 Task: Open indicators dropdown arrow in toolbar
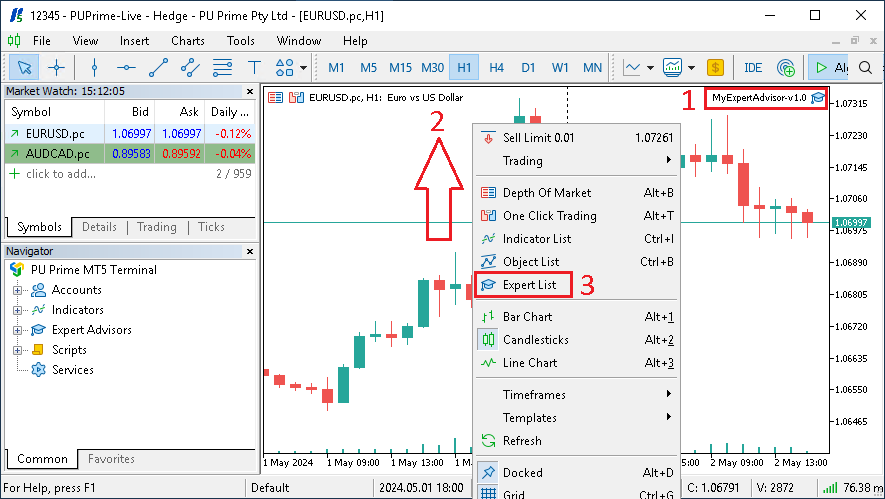click(691, 68)
